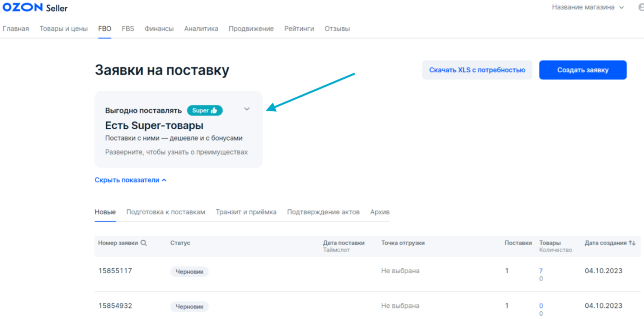Open the Аналитика menu item
644x319 pixels.
coord(201,29)
